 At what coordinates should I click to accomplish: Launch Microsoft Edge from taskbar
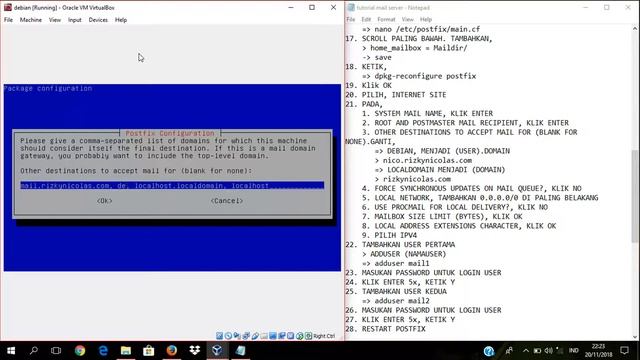[103, 351]
